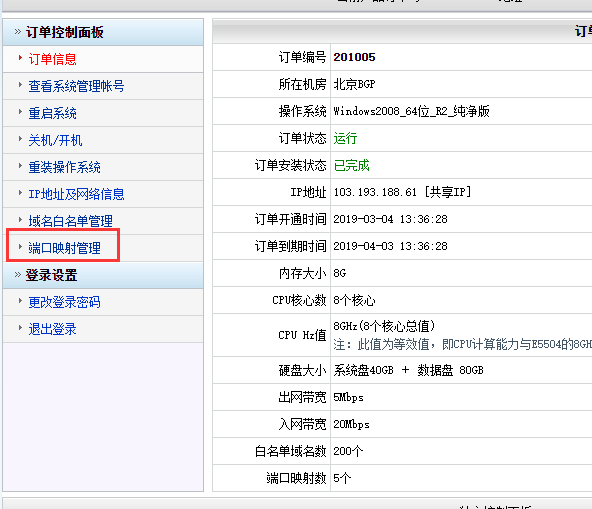The image size is (592, 509).
Task: Click 更改登录密码 link
Action: (x=65, y=302)
